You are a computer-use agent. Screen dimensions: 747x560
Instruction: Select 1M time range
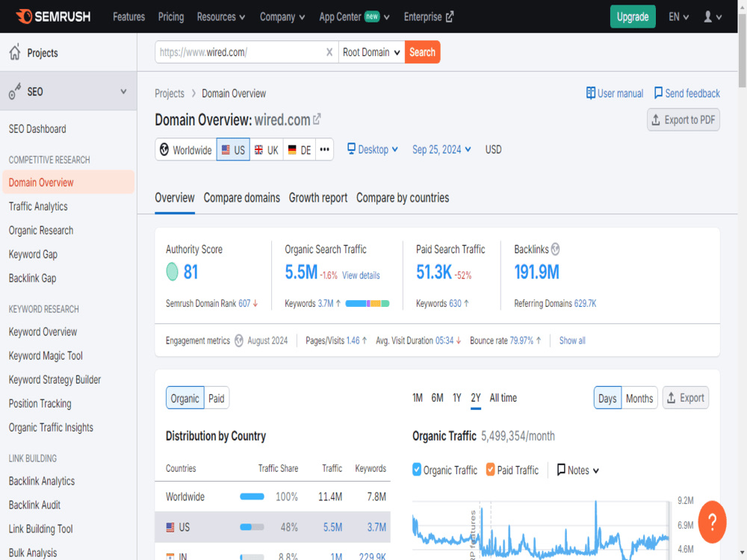coord(418,398)
